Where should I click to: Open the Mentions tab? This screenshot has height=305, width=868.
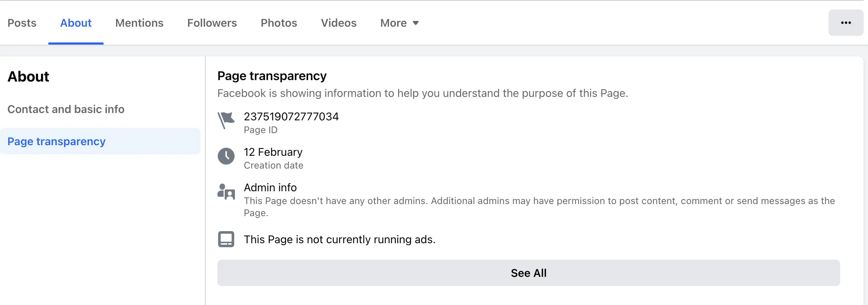pos(139,23)
